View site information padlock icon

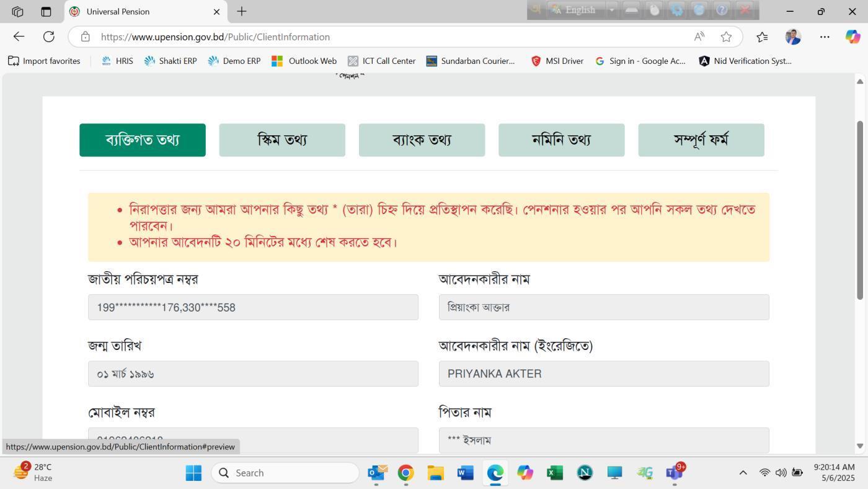point(86,37)
